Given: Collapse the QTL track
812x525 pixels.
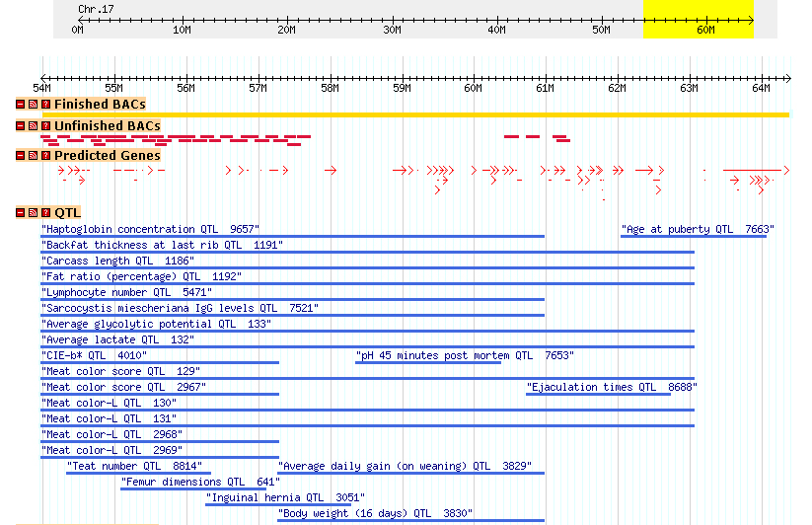Looking at the screenshot, I should coord(20,213).
